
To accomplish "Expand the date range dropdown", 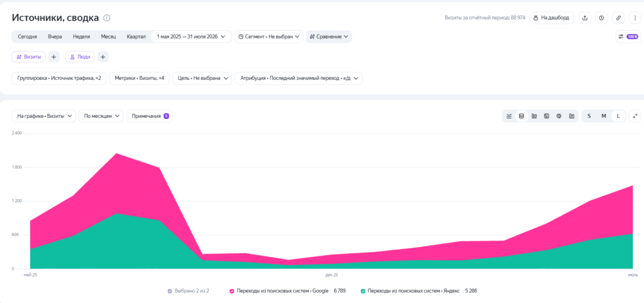I will (x=191, y=37).
